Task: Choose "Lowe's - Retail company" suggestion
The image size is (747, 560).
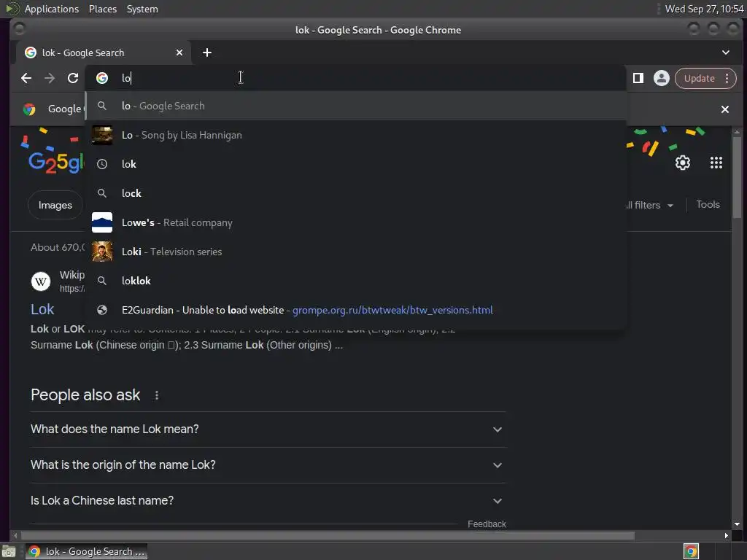Action: (x=356, y=222)
